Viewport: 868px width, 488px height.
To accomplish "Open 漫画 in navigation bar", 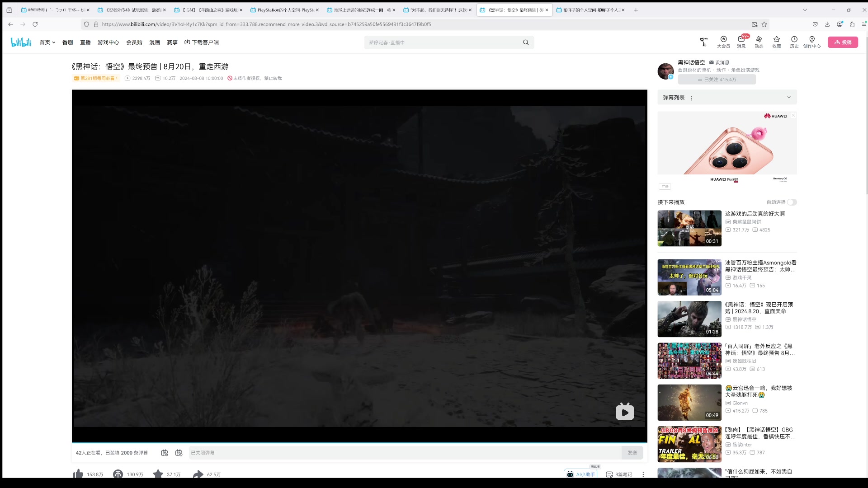I will click(155, 42).
